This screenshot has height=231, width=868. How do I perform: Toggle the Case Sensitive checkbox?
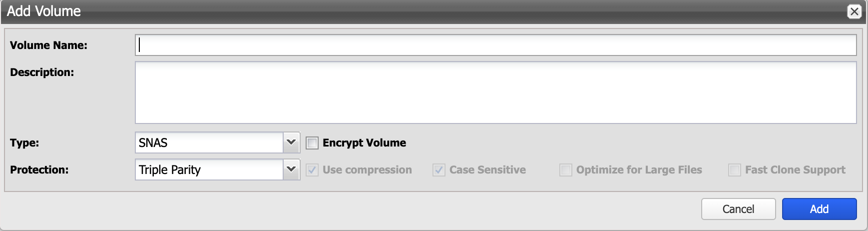(439, 170)
